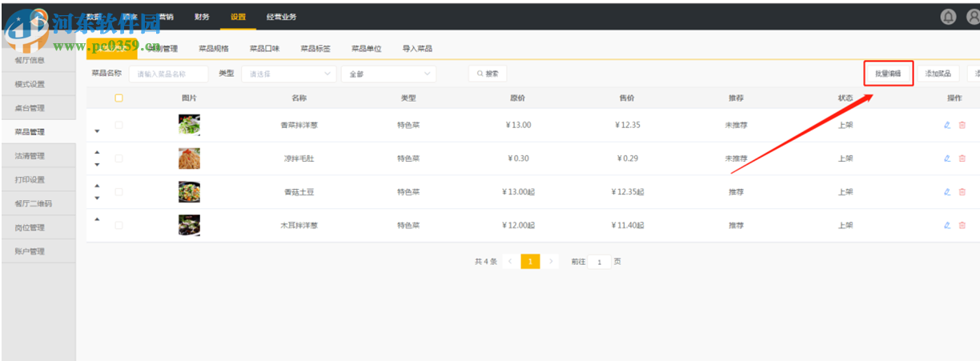
Task: Select 菜品管理 in the sidebar
Action: pyautogui.click(x=38, y=132)
